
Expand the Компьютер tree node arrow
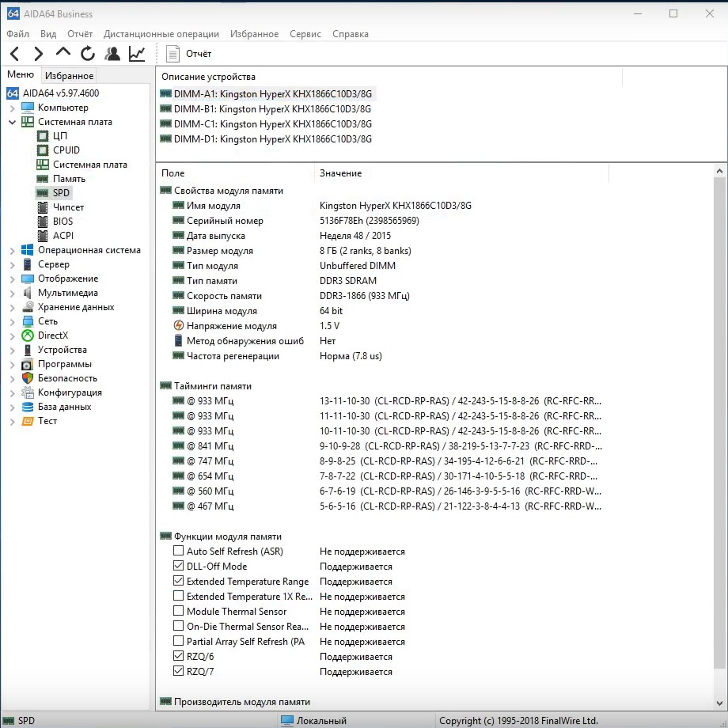tap(12, 108)
